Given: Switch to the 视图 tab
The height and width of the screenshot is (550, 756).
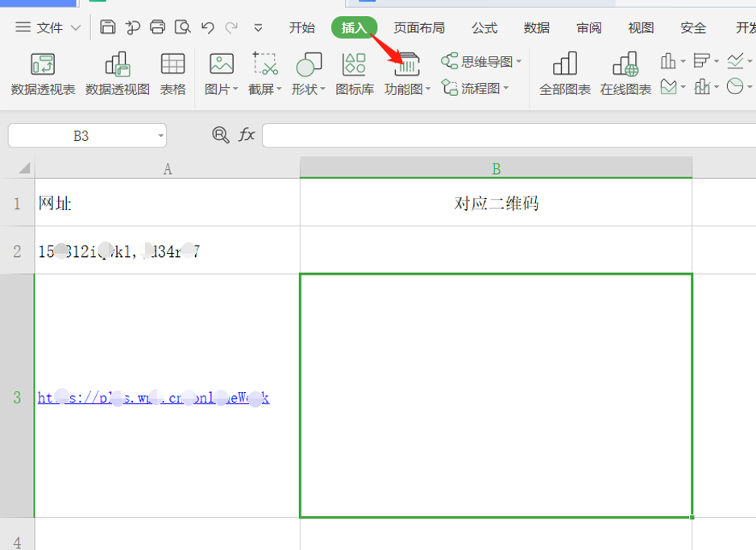Looking at the screenshot, I should (x=641, y=28).
